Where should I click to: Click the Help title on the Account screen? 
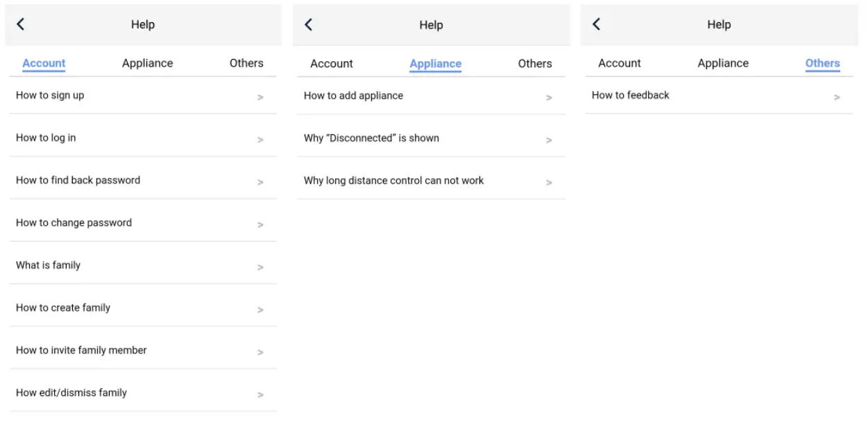(143, 24)
